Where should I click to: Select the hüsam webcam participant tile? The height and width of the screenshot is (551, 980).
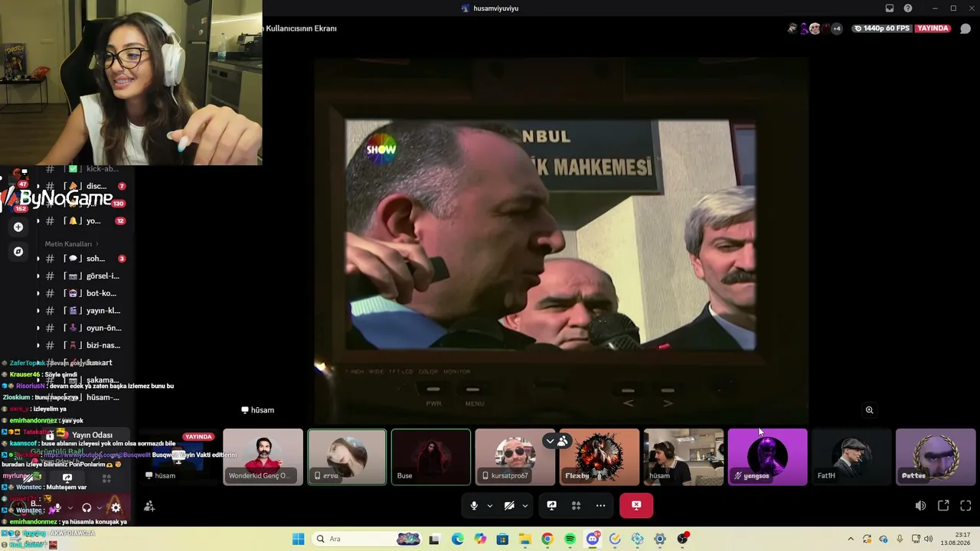click(x=684, y=457)
